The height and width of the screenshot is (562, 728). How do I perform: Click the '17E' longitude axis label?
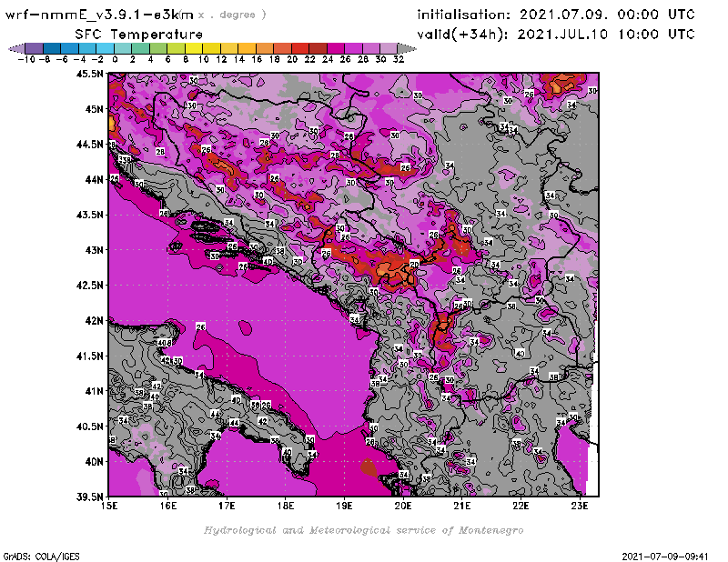point(227,506)
